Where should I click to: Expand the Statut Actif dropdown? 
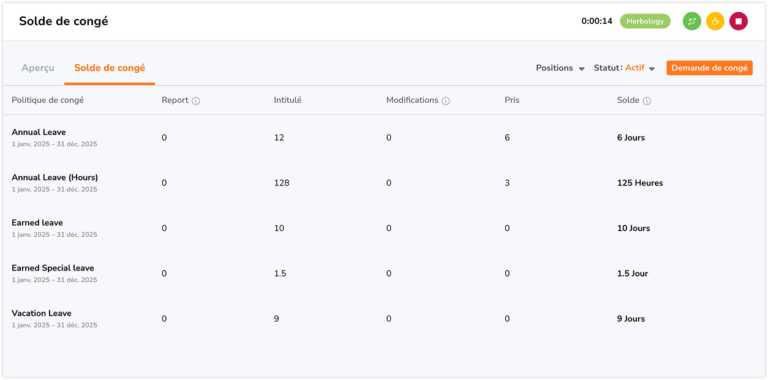[x=624, y=68]
